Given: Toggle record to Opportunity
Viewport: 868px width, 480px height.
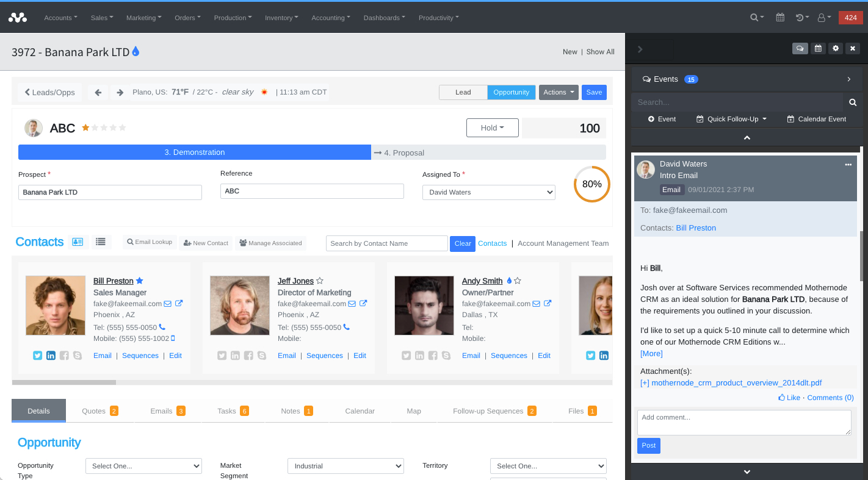Looking at the screenshot, I should (512, 92).
